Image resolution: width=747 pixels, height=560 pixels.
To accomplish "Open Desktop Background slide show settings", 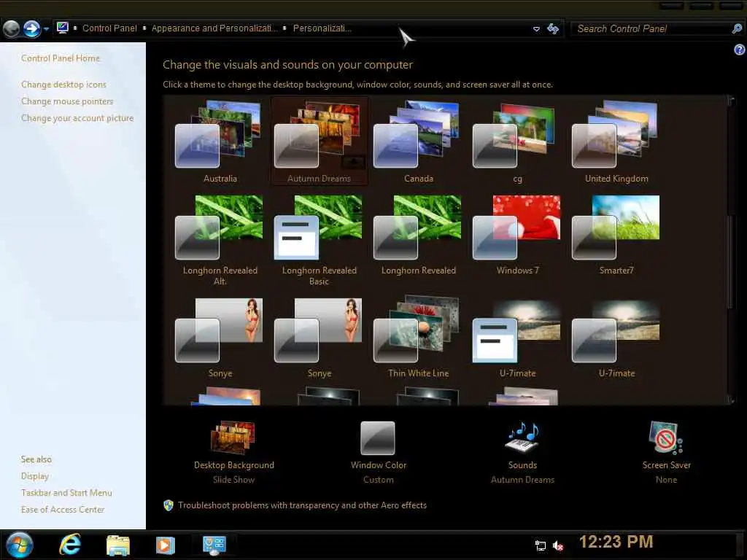I will pos(233,452).
